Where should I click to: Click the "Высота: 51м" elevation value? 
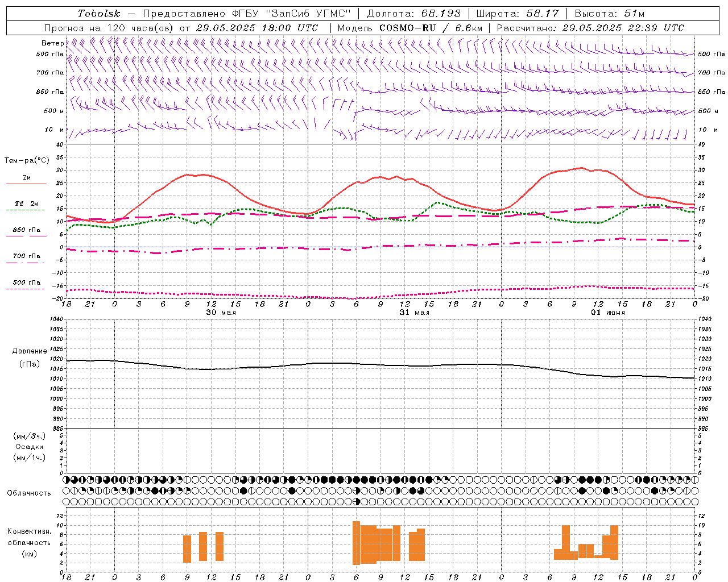[x=610, y=14]
